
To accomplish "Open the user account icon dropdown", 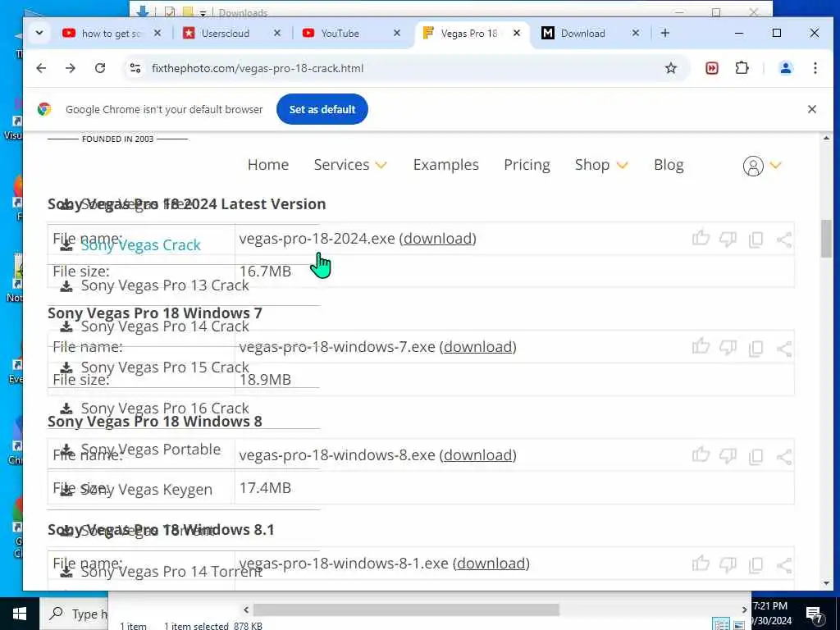I will [x=762, y=166].
